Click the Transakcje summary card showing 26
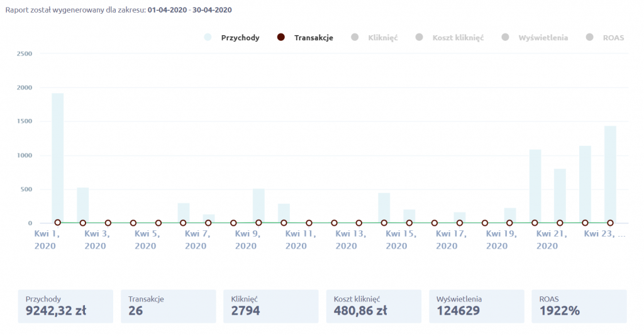The image size is (644, 336). pyautogui.click(x=169, y=306)
